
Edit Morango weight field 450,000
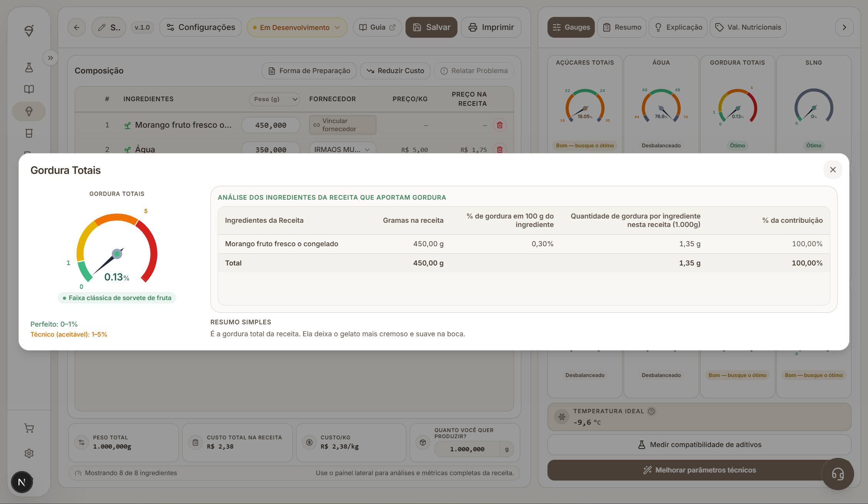click(x=271, y=125)
